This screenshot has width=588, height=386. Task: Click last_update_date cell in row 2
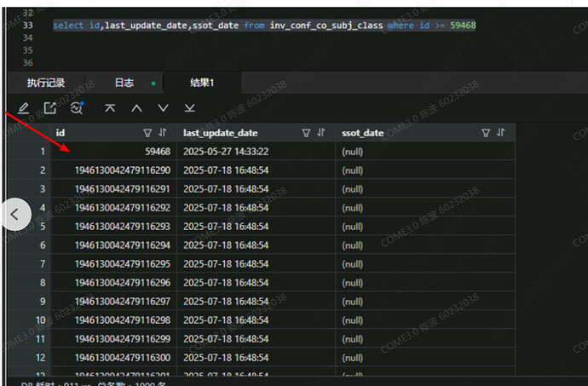pyautogui.click(x=257, y=170)
